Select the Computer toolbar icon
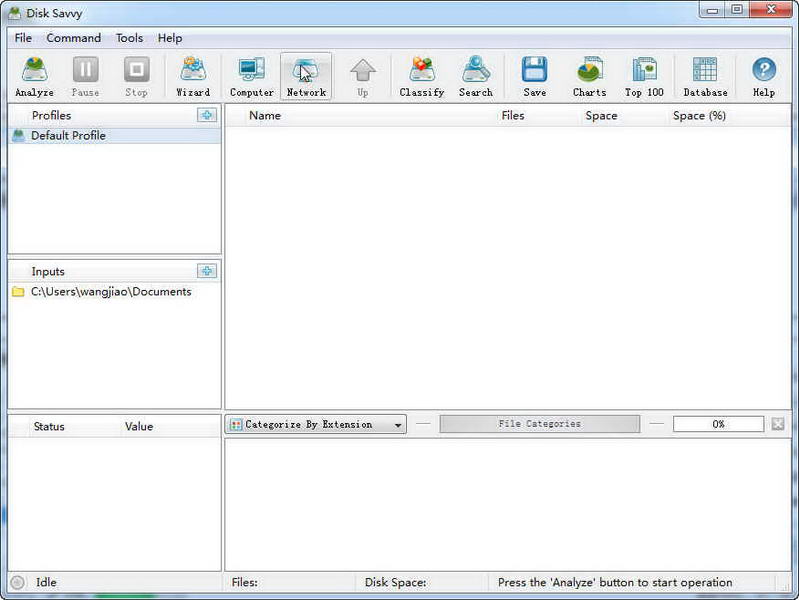Image resolution: width=799 pixels, height=600 pixels. coord(252,76)
